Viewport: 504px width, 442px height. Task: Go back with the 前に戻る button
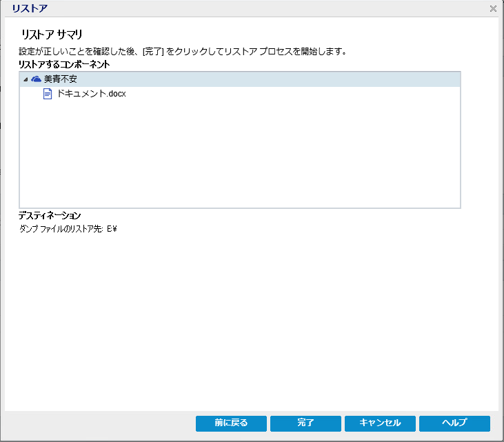pyautogui.click(x=231, y=423)
